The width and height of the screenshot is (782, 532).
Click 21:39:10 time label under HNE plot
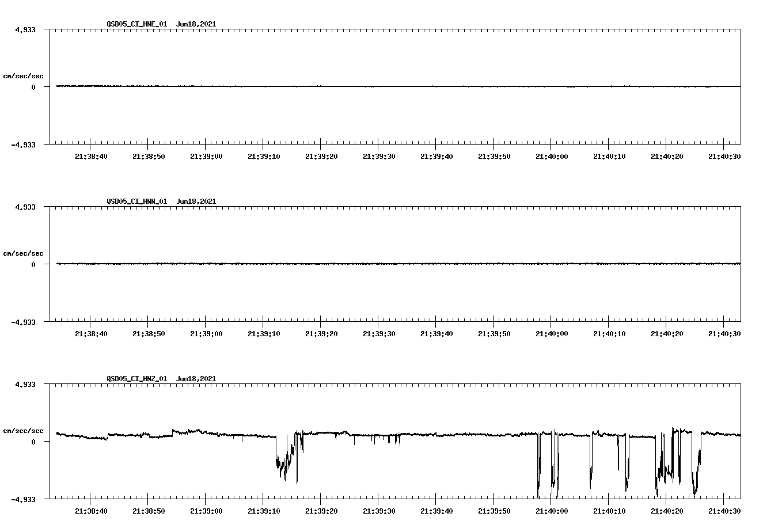pos(264,157)
